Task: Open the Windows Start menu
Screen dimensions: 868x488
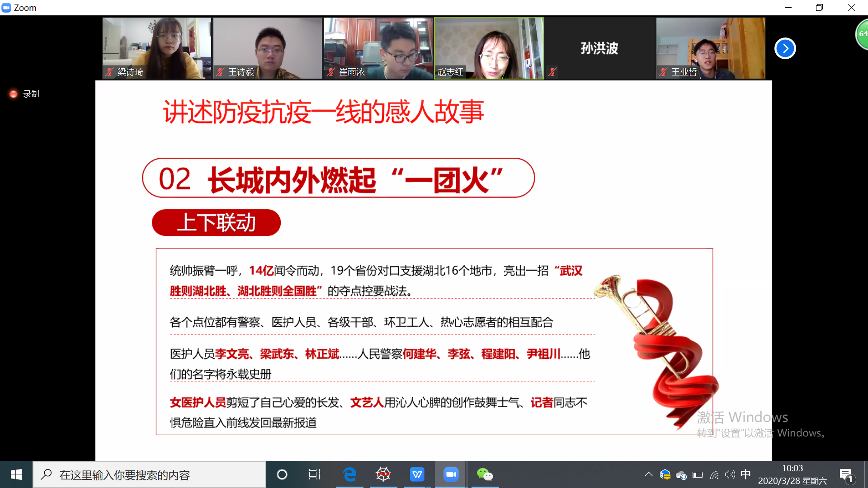Action: pos(16,474)
